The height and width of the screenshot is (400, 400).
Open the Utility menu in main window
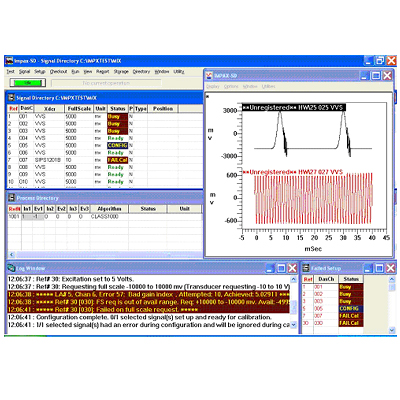[179, 72]
